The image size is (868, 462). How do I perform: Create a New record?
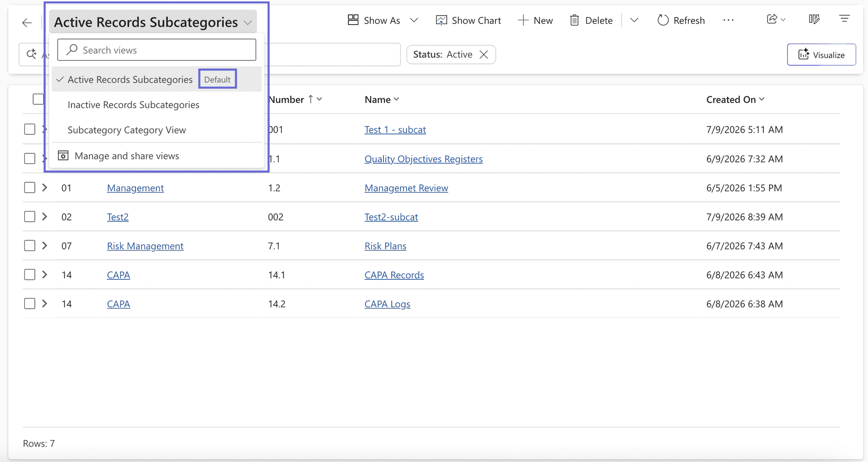click(x=535, y=20)
